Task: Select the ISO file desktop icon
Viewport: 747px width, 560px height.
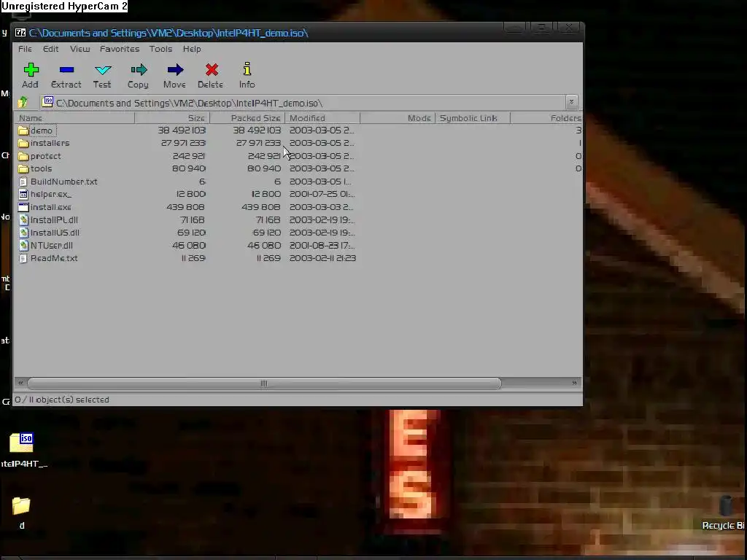Action: 21,442
